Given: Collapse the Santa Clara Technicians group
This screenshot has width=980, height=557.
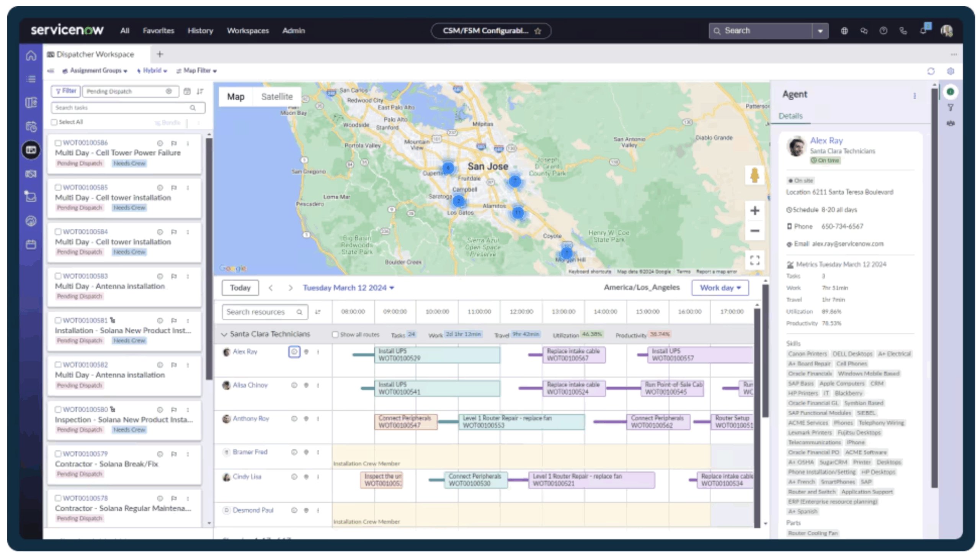Looking at the screenshot, I should (x=224, y=334).
